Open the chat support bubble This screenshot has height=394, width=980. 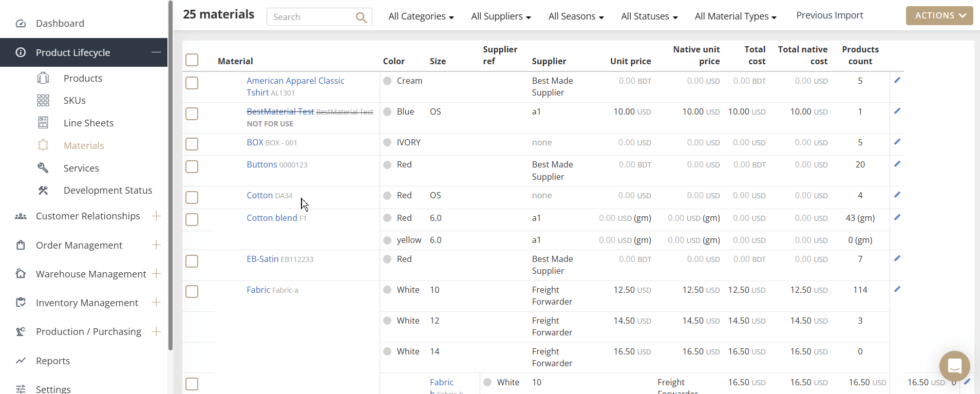point(954,366)
